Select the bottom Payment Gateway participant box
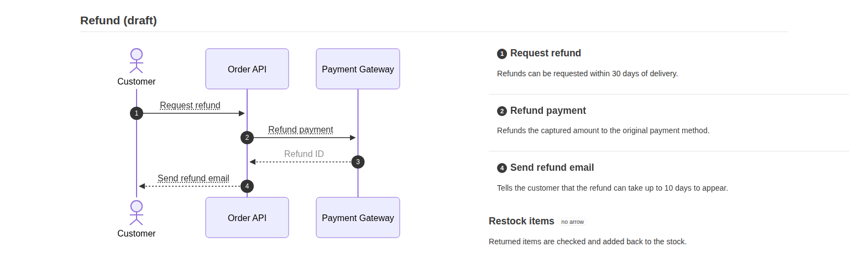Viewport: 868px width, 278px height. coord(358,218)
